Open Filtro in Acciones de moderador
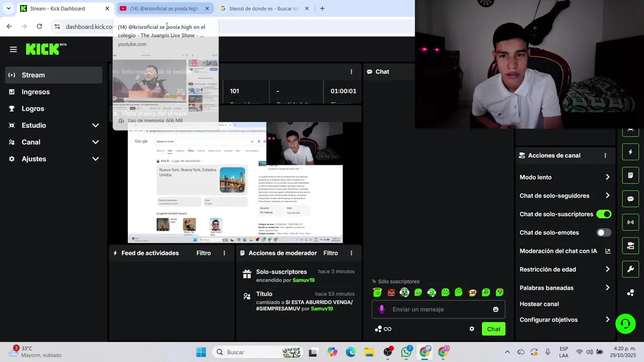This screenshot has height=362, width=644. (x=331, y=253)
